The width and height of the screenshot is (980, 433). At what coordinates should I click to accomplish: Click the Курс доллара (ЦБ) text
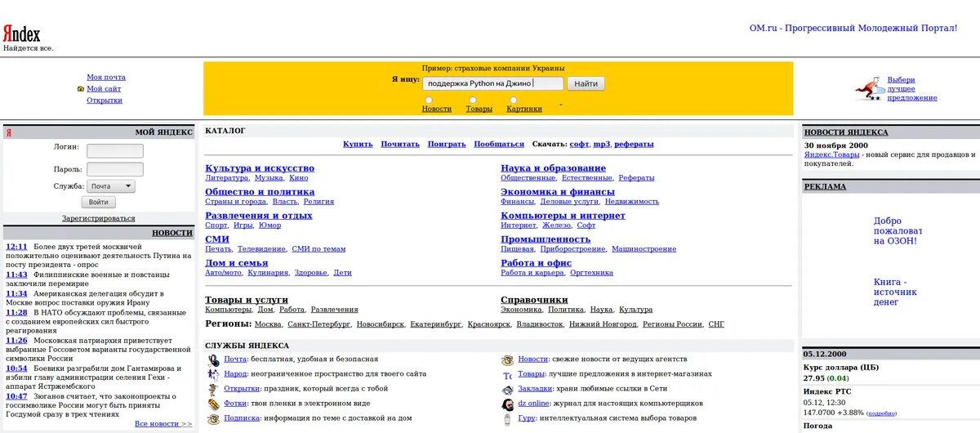click(x=841, y=367)
